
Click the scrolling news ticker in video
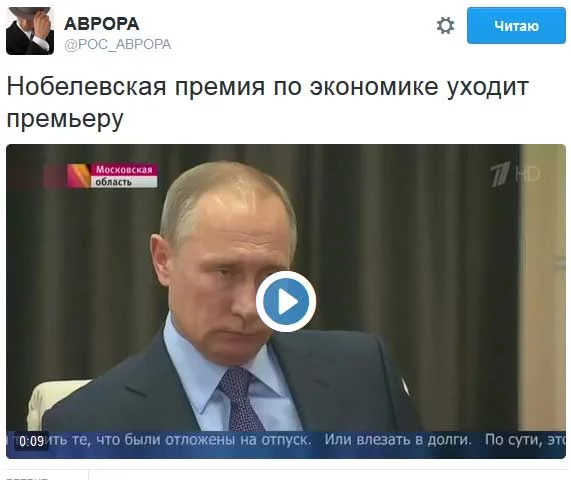click(x=286, y=441)
